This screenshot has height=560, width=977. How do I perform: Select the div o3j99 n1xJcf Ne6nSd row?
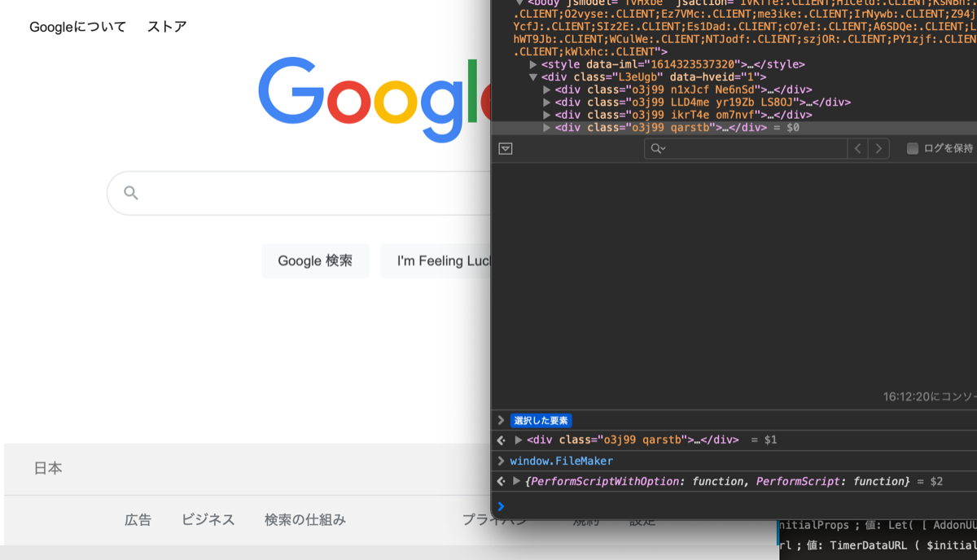(683, 90)
